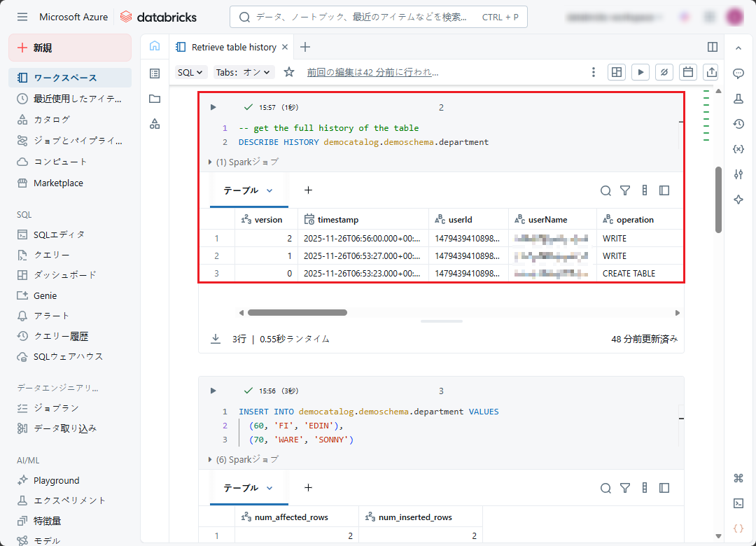
Task: Open the schedule calendar icon in toolbar
Action: click(x=688, y=72)
